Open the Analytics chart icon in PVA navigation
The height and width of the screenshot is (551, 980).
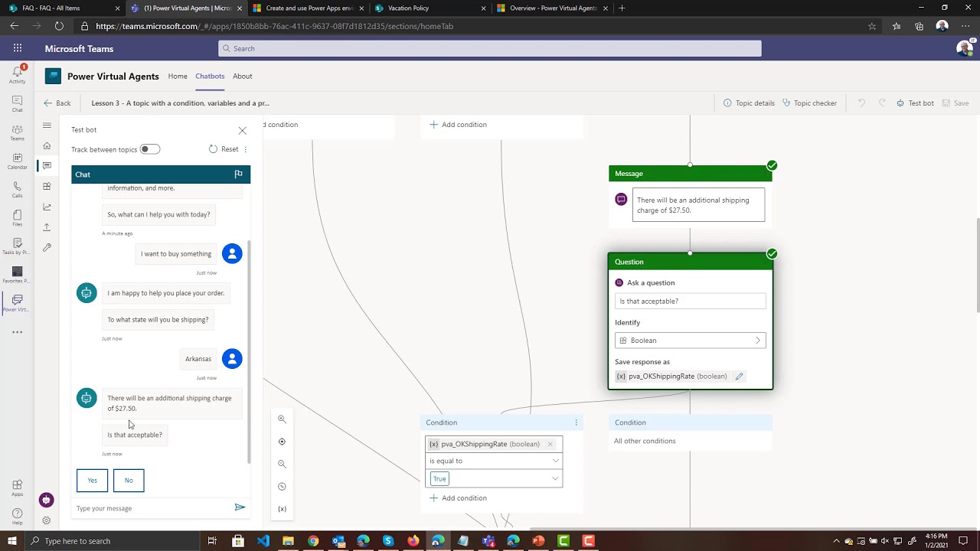point(47,207)
